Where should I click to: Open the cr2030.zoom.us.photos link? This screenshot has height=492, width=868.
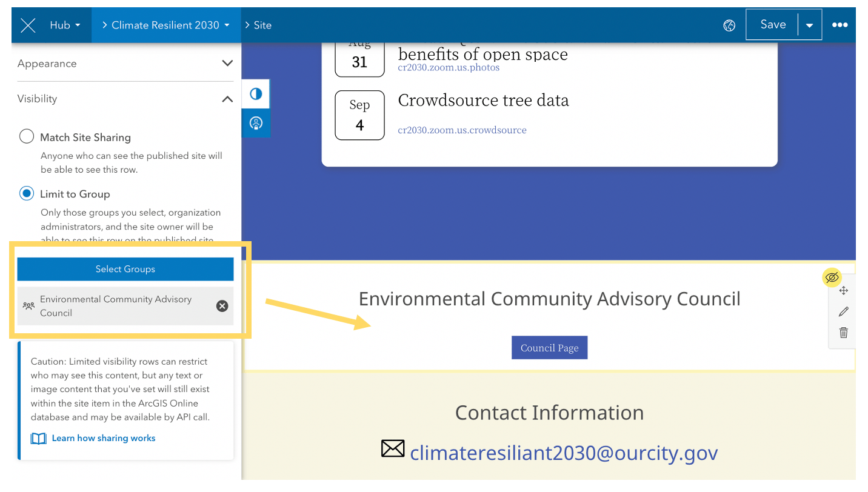click(449, 67)
